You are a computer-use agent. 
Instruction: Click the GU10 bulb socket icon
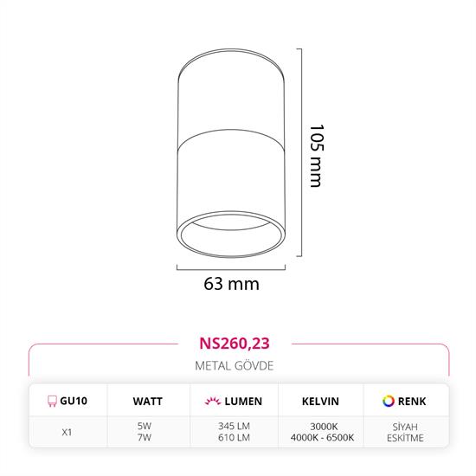(x=52, y=401)
